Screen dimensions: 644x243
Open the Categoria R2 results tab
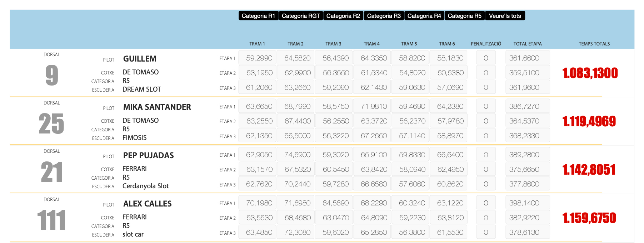[x=343, y=16]
